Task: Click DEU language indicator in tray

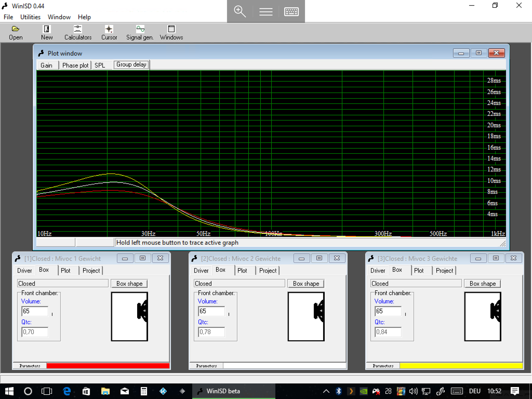Action: pos(475,391)
